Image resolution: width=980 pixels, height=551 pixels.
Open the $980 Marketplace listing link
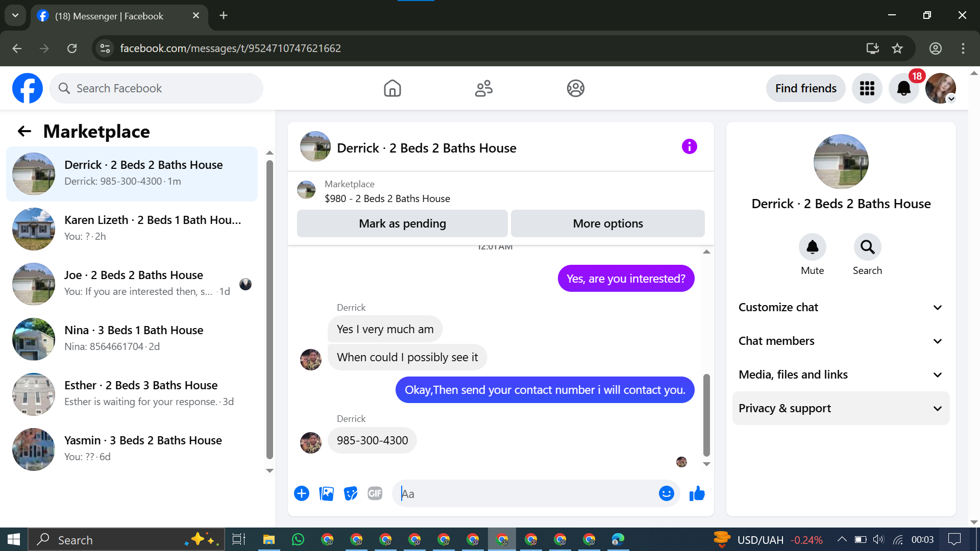click(387, 198)
